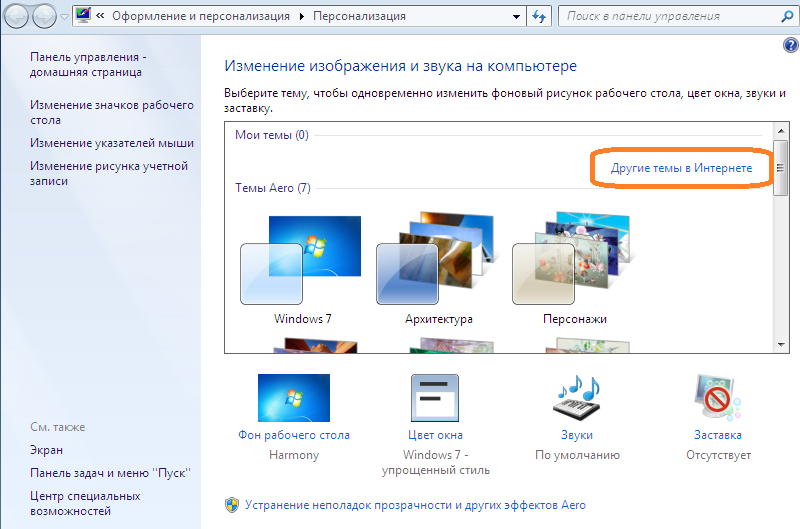Open Изменение указателей мыши
800x529 pixels.
pyautogui.click(x=112, y=143)
